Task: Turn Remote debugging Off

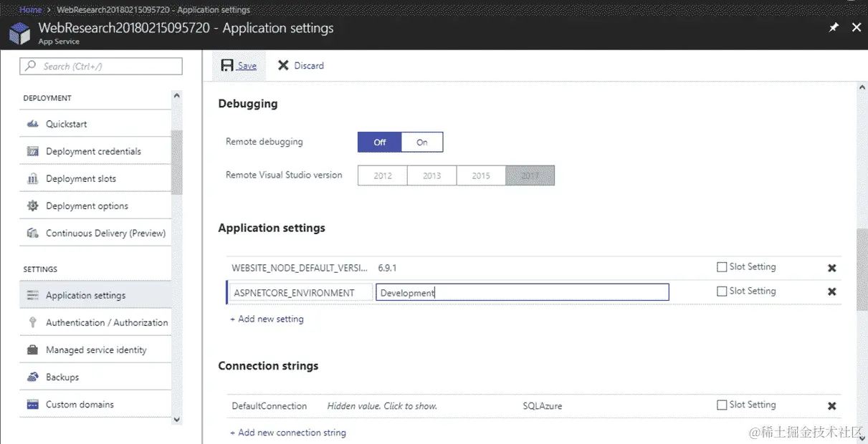Action: pyautogui.click(x=380, y=142)
